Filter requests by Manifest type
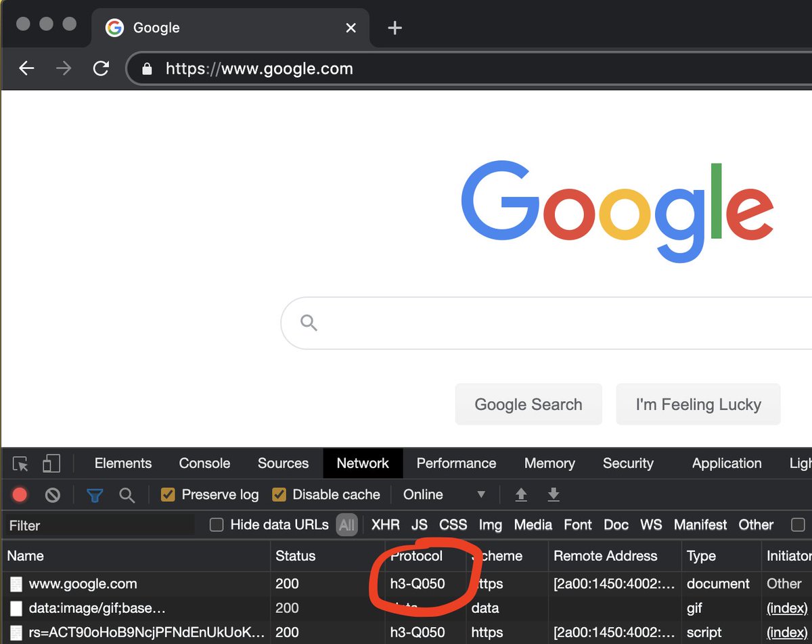Screen dimensions: 812x644 tap(700, 525)
